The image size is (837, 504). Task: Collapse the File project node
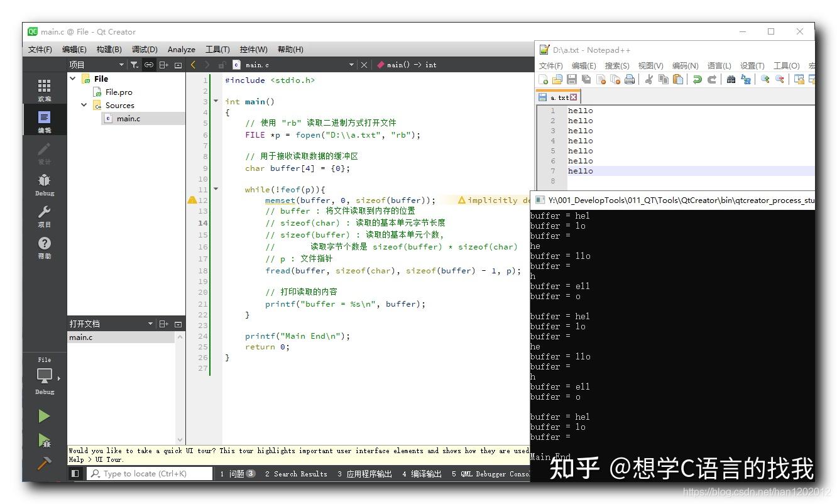point(72,78)
